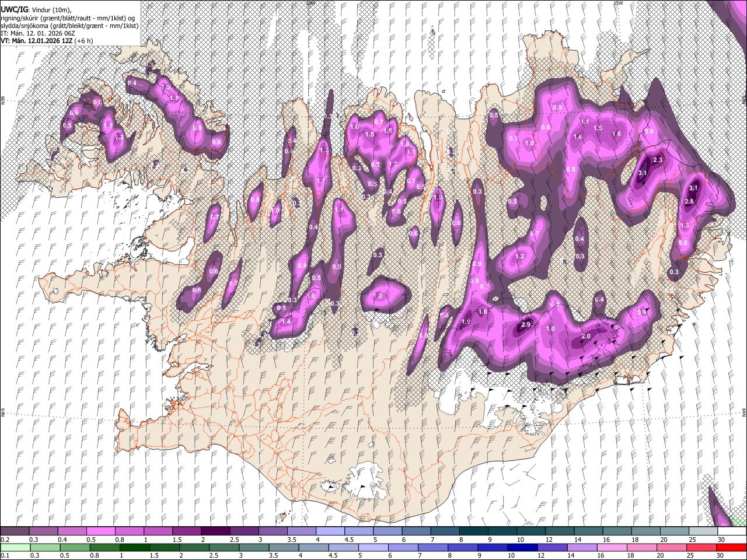Click the snow legend swatch for 0.2–0.3 mm

[15, 531]
